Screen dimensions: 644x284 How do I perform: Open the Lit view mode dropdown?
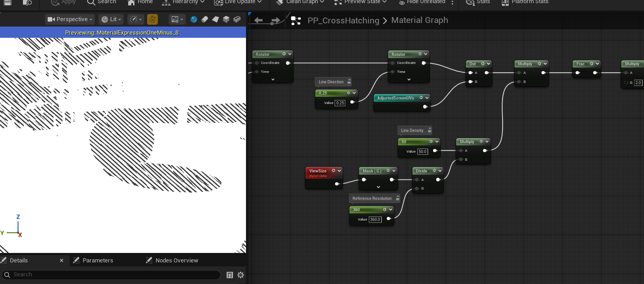(111, 19)
